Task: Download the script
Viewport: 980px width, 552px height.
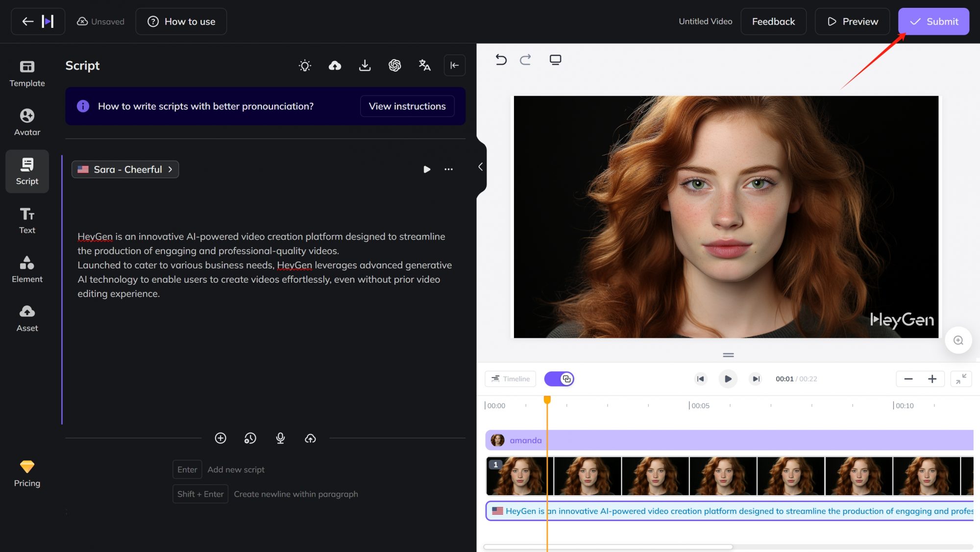Action: click(x=365, y=66)
